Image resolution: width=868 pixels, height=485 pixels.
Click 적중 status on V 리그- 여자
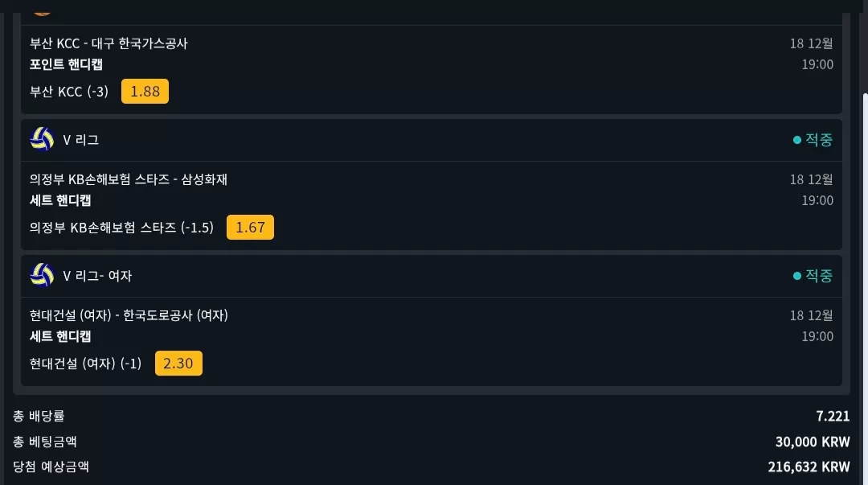pos(813,276)
